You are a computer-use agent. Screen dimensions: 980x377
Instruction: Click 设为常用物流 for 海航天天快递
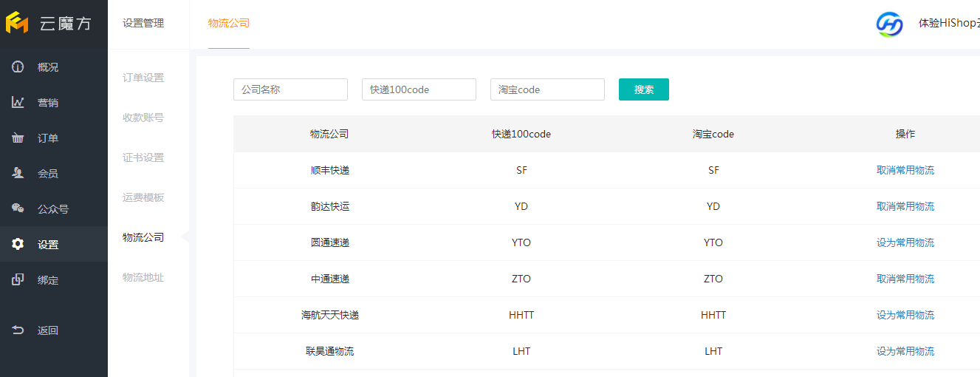tap(905, 315)
